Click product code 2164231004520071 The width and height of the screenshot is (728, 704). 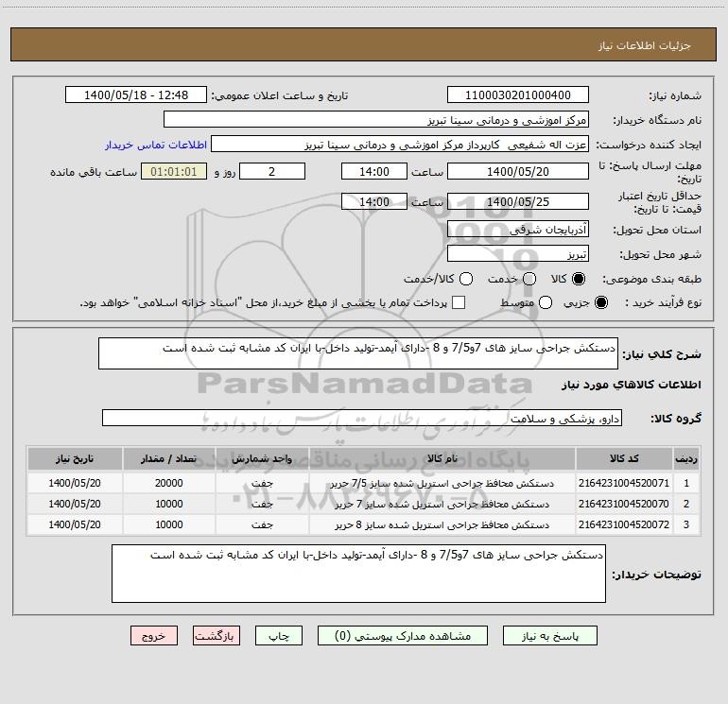click(624, 483)
